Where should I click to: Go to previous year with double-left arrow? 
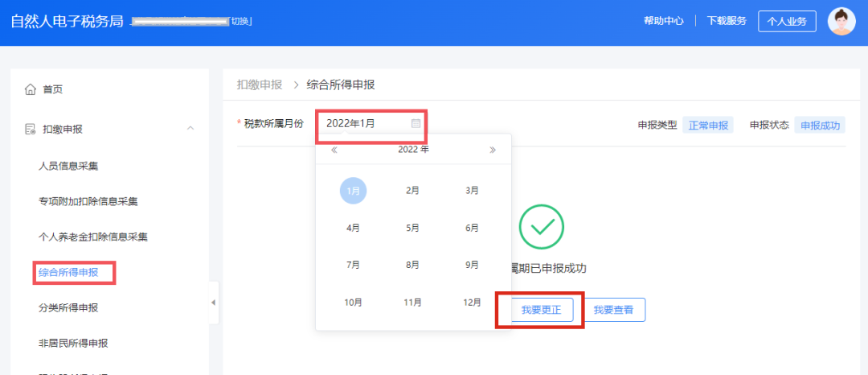pyautogui.click(x=334, y=150)
